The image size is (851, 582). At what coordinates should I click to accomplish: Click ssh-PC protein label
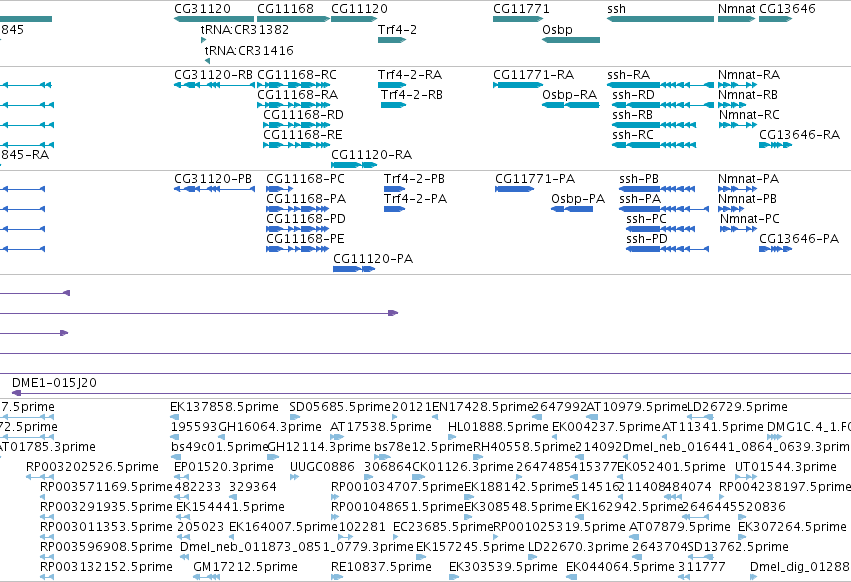pos(646,219)
